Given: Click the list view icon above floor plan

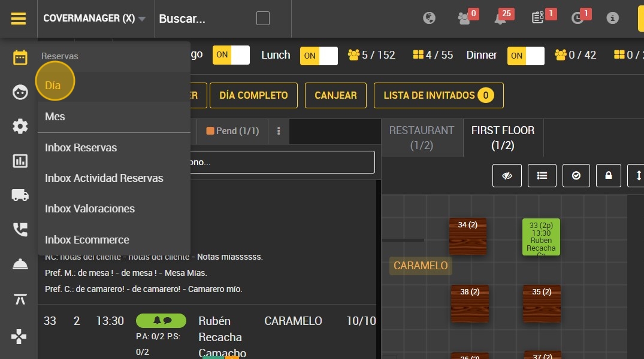Looking at the screenshot, I should coord(542,175).
